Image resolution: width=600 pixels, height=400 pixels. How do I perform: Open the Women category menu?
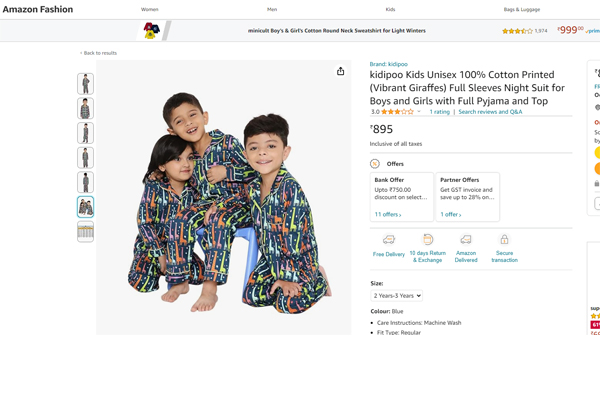coord(150,9)
